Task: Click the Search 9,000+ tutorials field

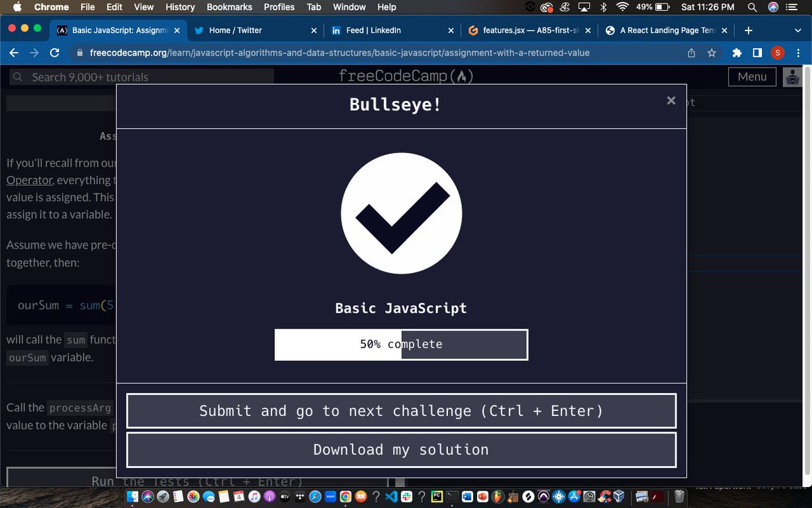Action: [x=142, y=77]
